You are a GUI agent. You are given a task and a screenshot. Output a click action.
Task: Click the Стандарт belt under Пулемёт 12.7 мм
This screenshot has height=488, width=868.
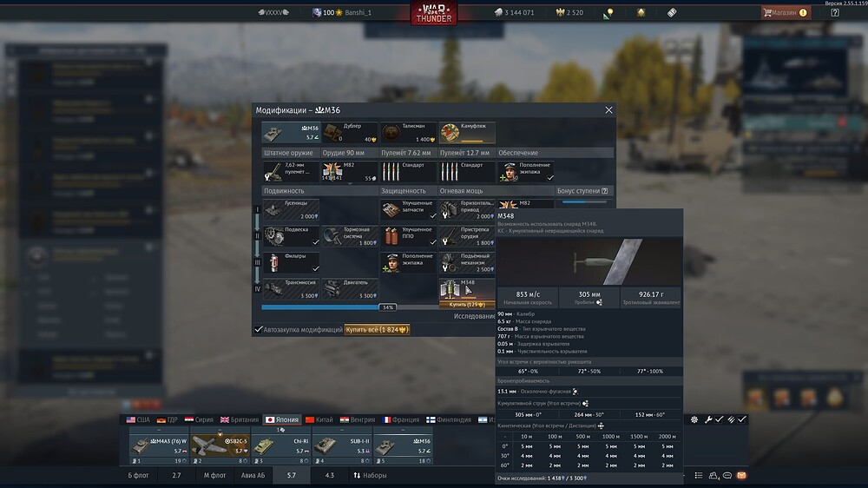pos(467,172)
